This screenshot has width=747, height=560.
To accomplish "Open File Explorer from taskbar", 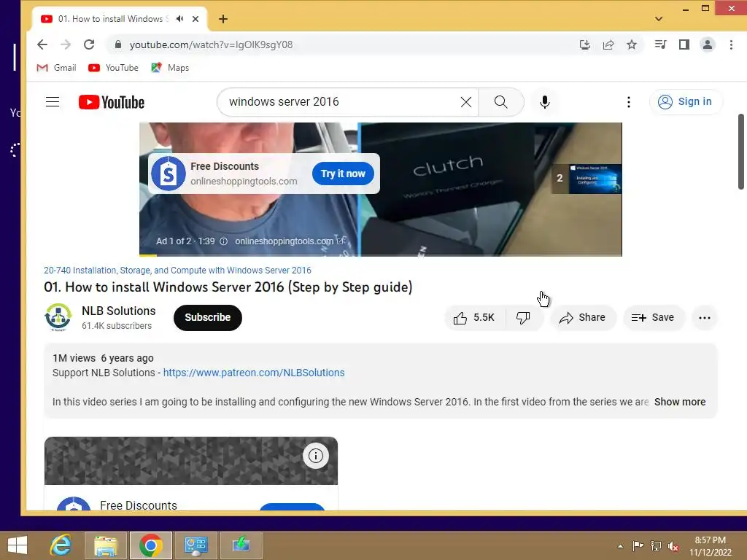I will click(106, 545).
